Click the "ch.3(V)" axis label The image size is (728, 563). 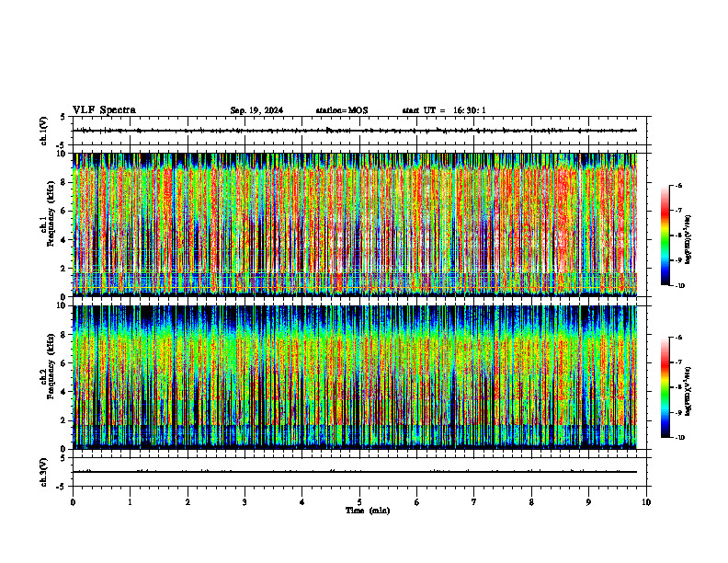pos(44,472)
